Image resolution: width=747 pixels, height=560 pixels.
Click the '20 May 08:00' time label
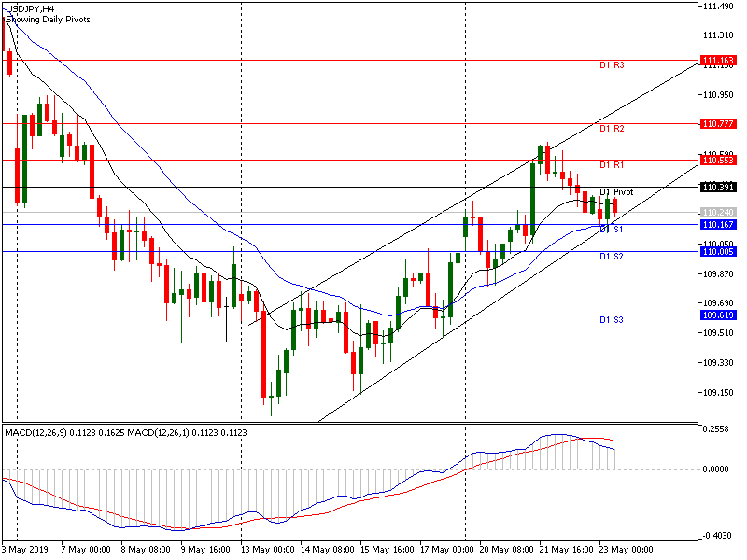click(507, 550)
